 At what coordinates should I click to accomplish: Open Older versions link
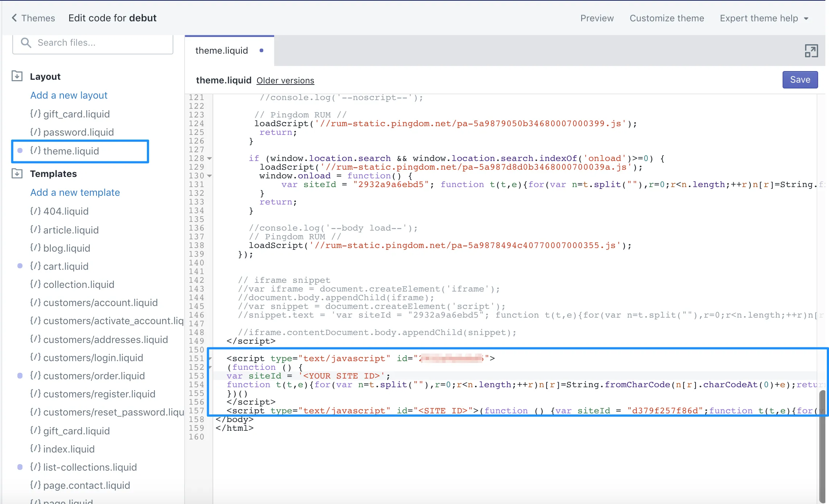click(285, 80)
